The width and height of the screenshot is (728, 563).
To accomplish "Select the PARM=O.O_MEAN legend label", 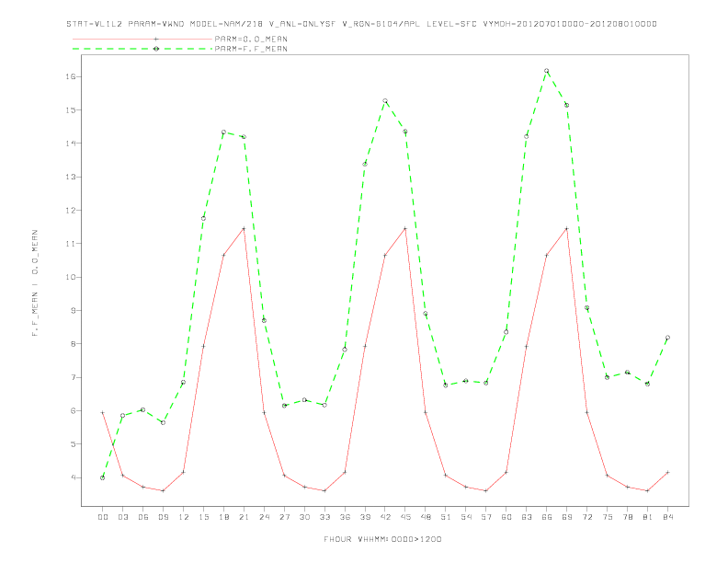I will coord(251,39).
